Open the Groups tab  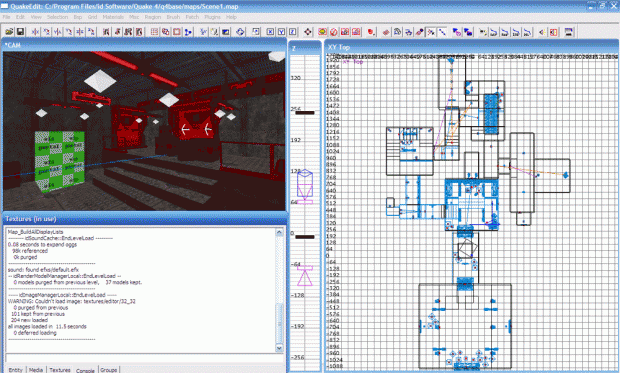click(x=108, y=370)
